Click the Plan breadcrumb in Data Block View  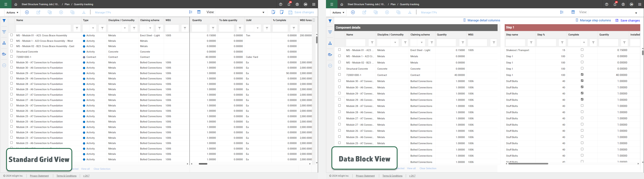393,4
